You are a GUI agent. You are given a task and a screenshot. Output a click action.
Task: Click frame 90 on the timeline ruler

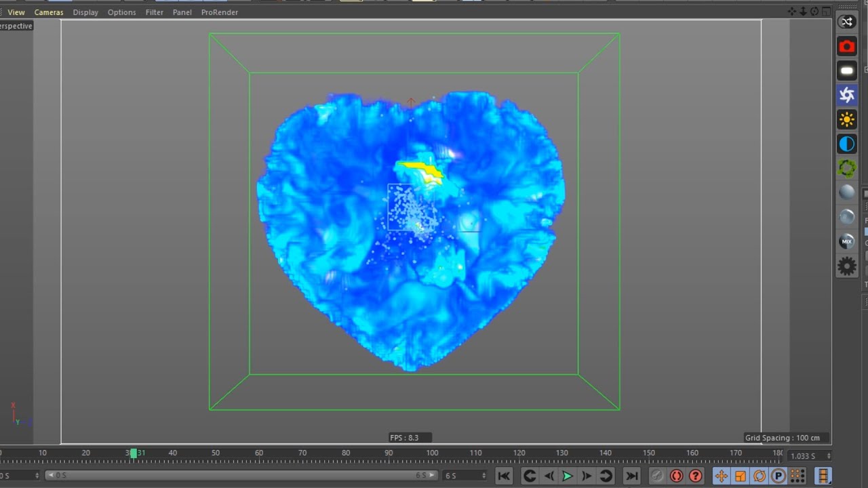pyautogui.click(x=389, y=453)
